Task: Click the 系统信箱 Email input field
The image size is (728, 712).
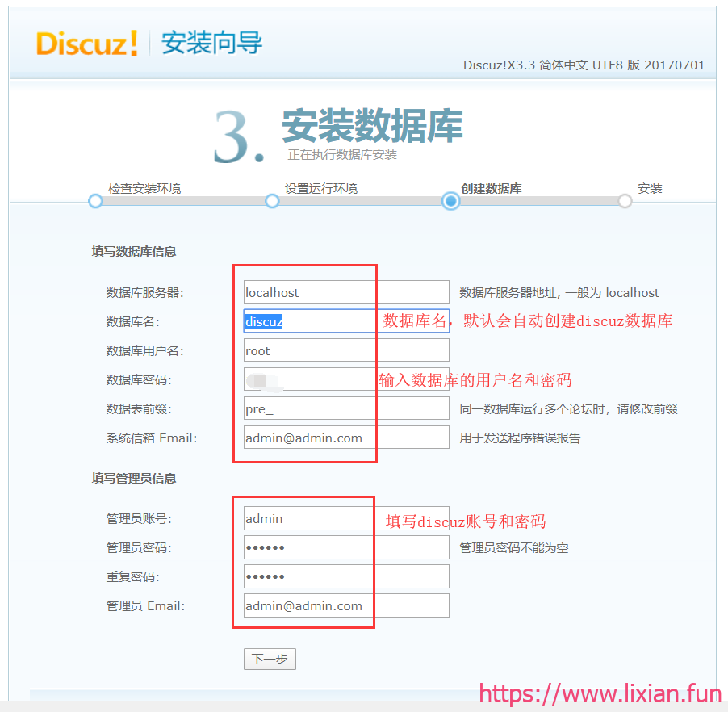Action: (345, 438)
